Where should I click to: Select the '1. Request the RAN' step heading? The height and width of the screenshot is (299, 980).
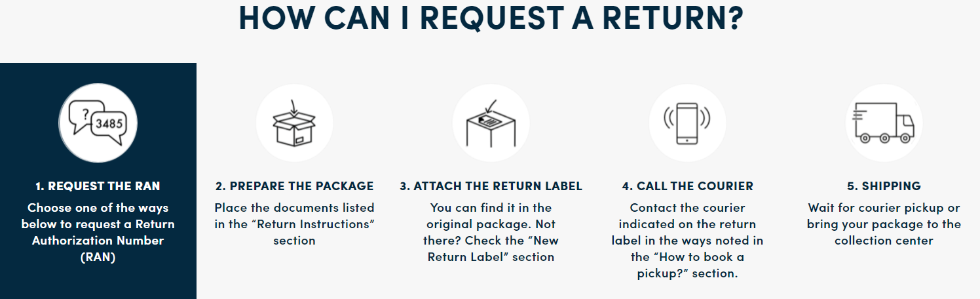(98, 186)
